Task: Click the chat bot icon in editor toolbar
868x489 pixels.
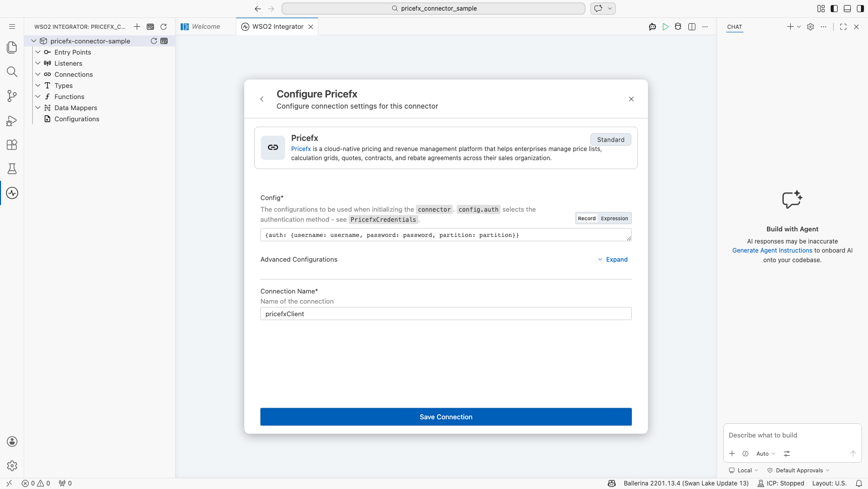Action: (653, 27)
